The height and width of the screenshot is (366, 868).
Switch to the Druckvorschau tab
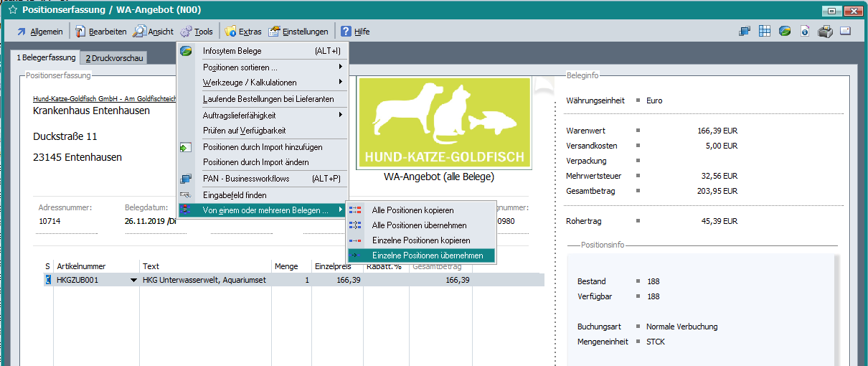(115, 58)
